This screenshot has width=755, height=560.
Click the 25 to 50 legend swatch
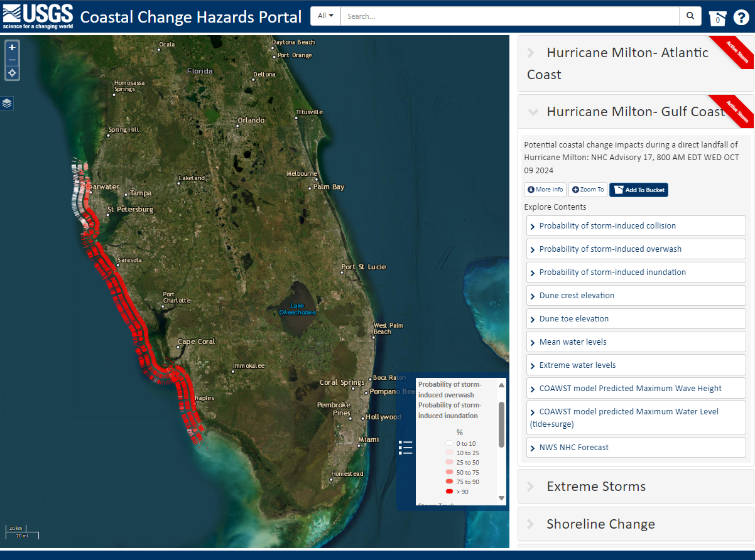449,462
